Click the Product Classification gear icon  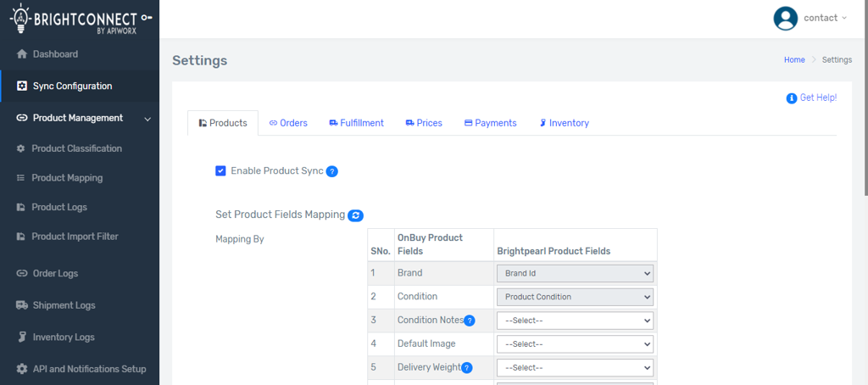pyautogui.click(x=21, y=148)
